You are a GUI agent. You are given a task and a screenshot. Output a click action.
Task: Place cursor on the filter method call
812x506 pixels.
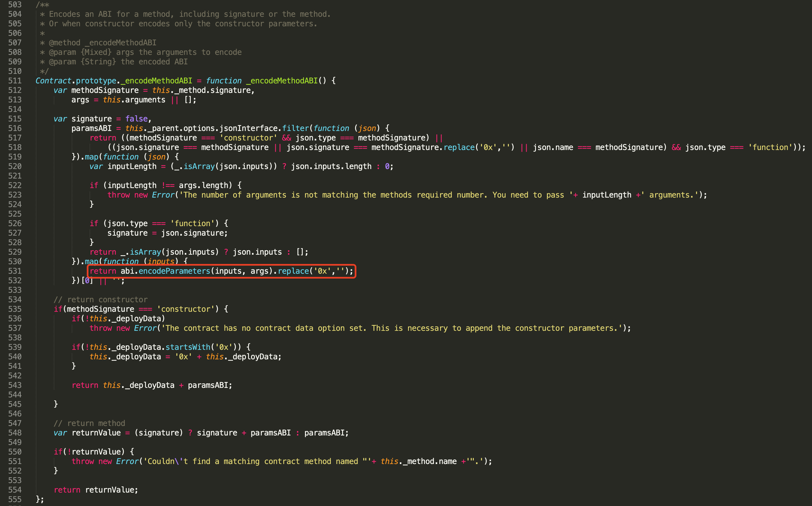295,128
